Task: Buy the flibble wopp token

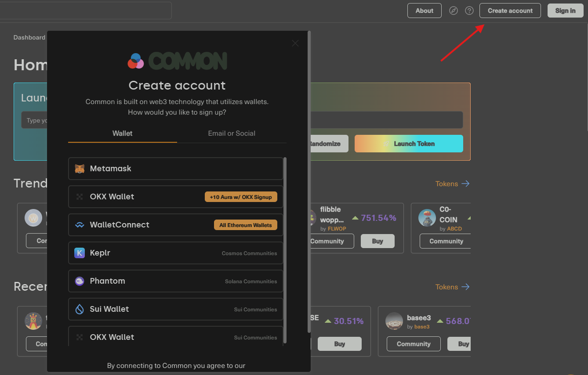Action: click(377, 241)
